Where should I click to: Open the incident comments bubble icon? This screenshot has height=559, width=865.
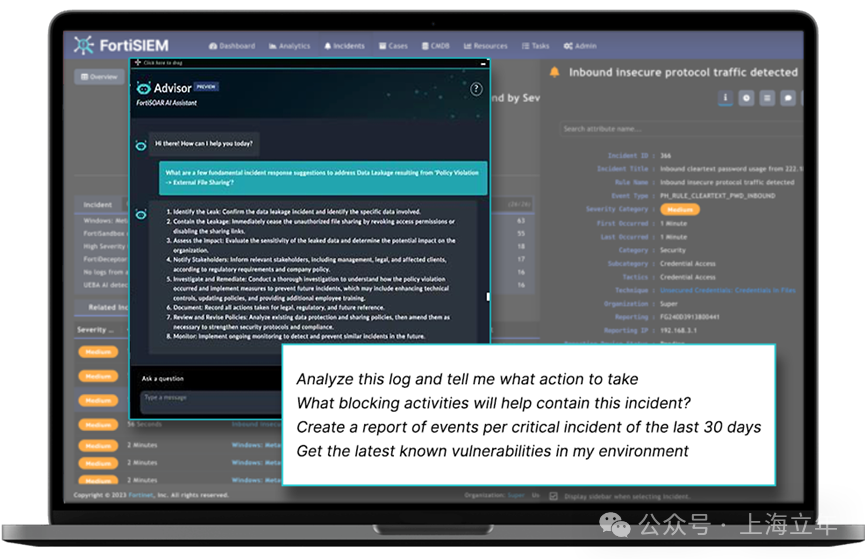click(x=788, y=98)
